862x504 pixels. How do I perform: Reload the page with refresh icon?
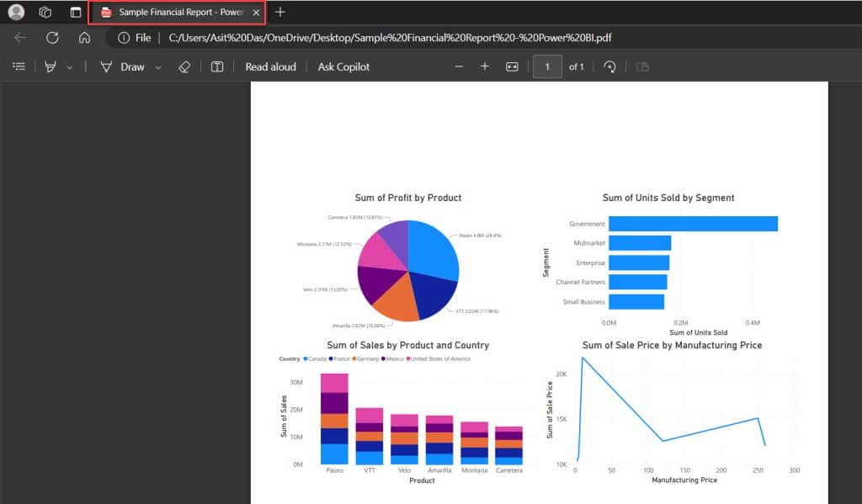(52, 37)
